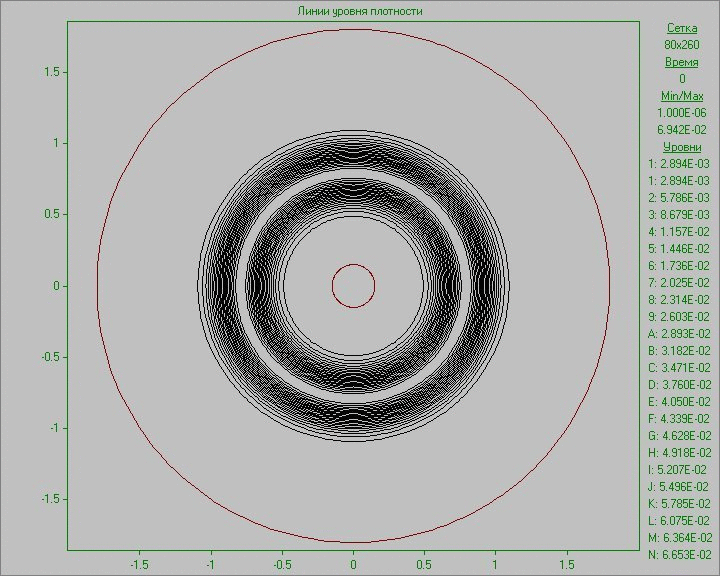Click the y-axis label '-1.5'

point(50,499)
